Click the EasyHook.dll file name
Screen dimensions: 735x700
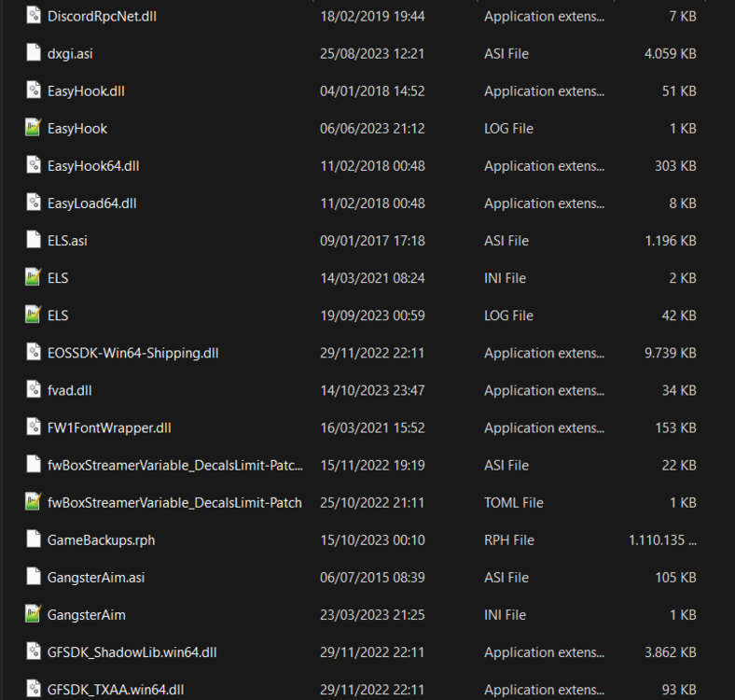86,91
